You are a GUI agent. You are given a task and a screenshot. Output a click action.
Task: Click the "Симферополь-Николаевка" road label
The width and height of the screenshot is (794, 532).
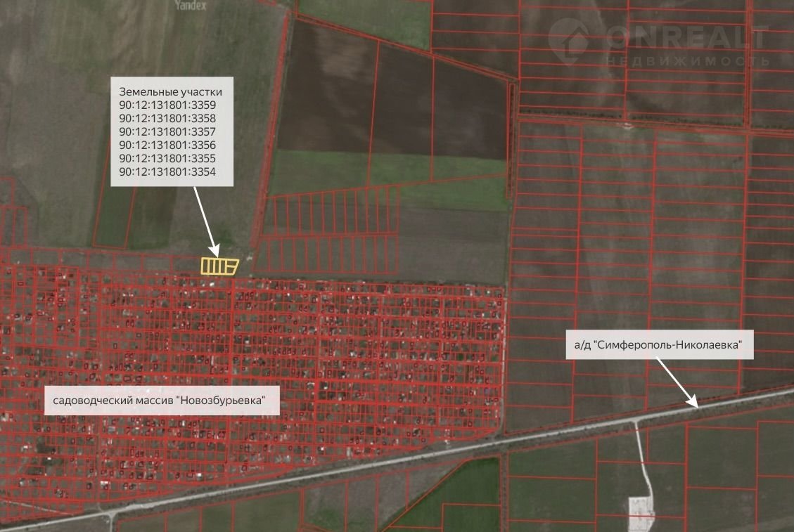point(659,344)
